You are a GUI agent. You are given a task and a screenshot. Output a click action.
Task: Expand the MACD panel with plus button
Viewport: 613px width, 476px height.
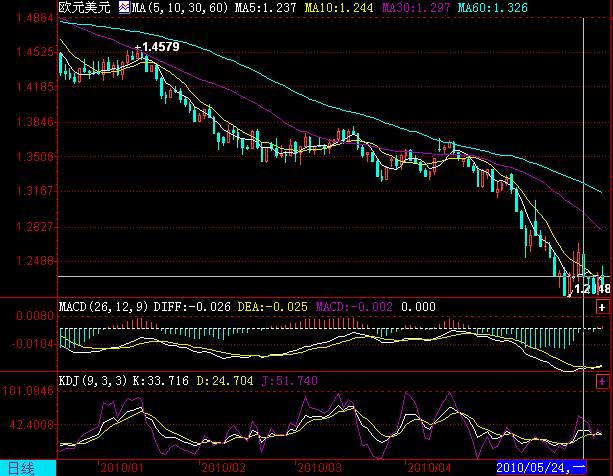click(x=602, y=307)
